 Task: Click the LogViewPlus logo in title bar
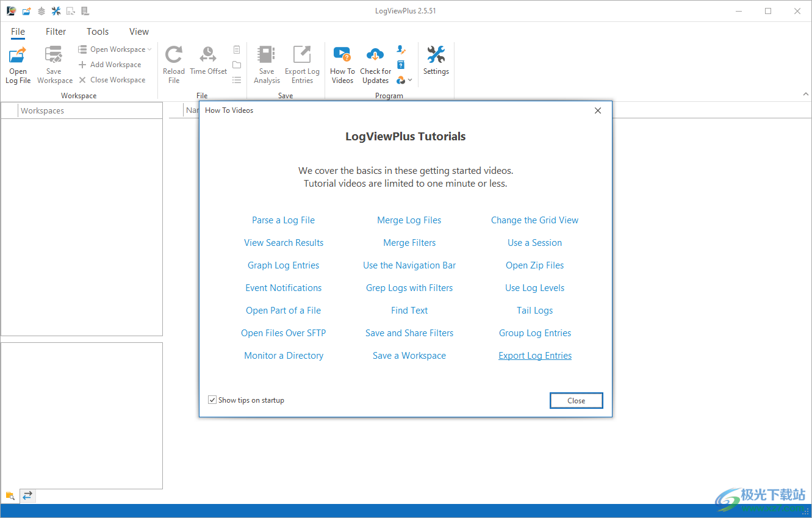pos(11,11)
